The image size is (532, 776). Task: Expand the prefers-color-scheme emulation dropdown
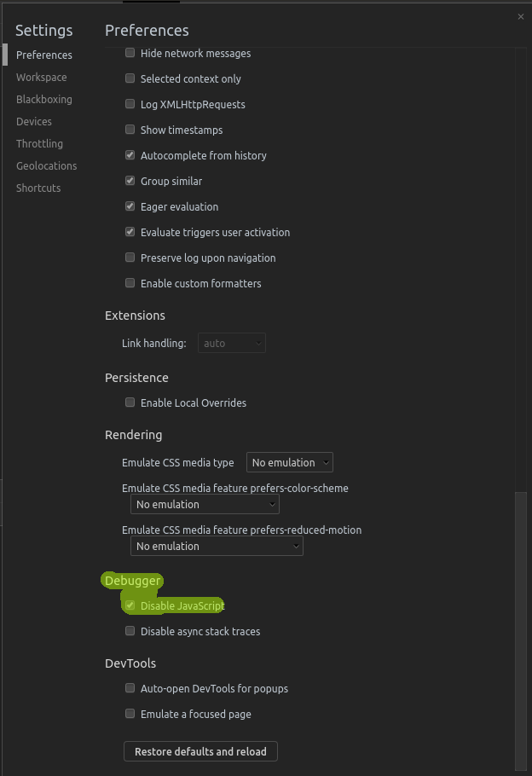[205, 504]
